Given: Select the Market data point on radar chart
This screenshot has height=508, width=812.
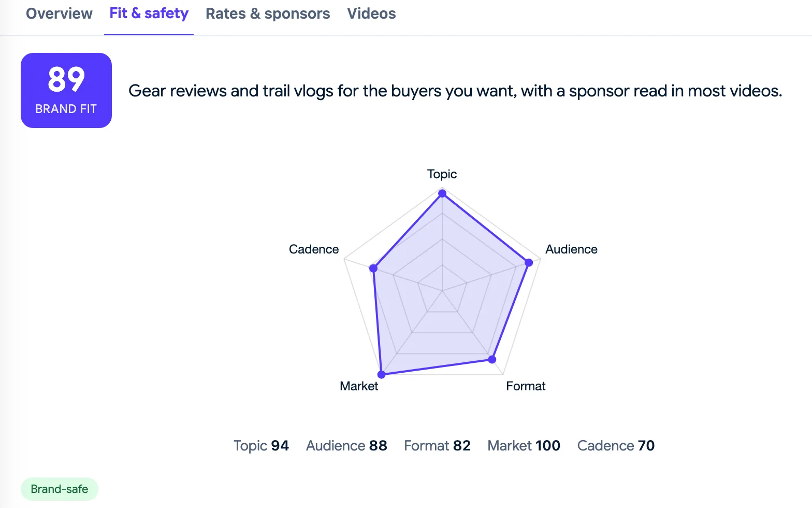Looking at the screenshot, I should tap(382, 374).
